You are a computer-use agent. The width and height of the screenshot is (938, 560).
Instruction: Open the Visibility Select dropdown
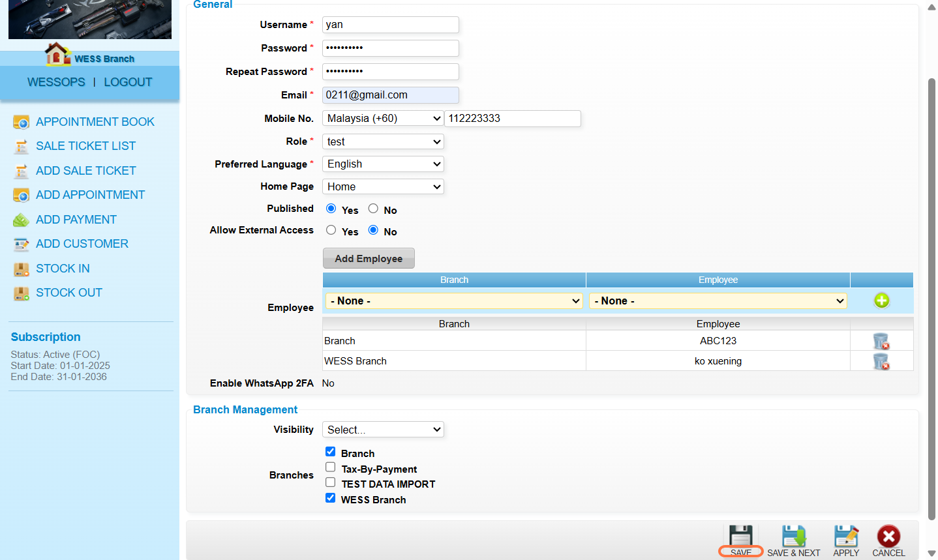tap(384, 430)
